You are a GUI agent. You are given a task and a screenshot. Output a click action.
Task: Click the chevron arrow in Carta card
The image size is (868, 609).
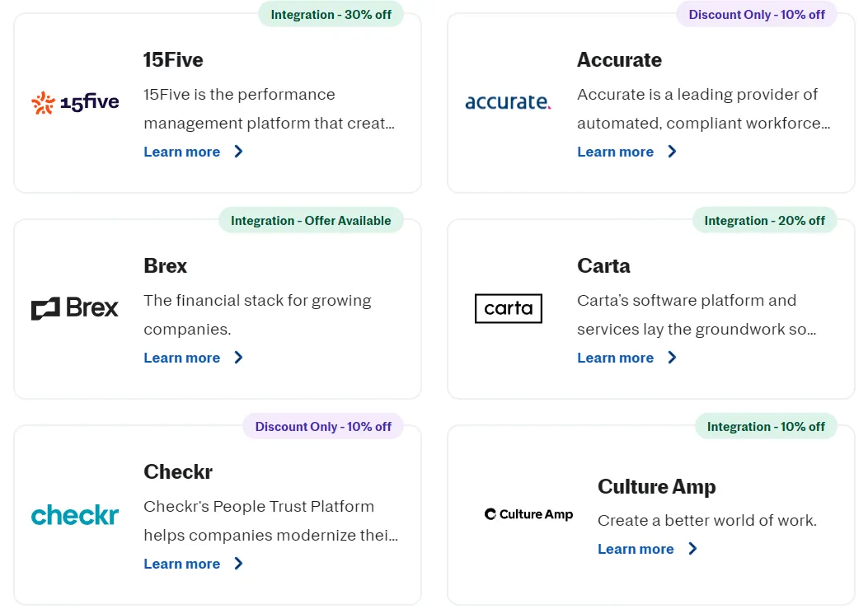(672, 358)
